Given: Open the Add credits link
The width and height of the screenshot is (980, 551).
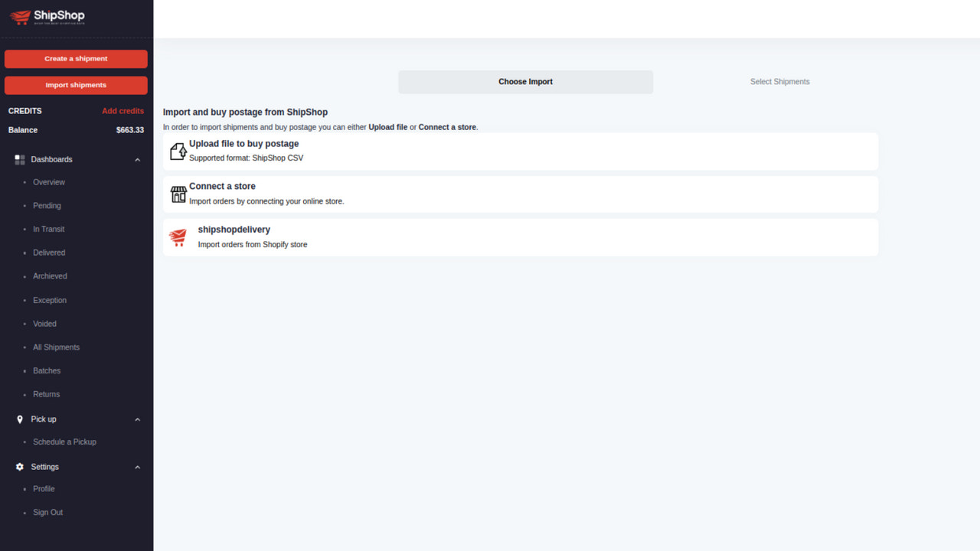Looking at the screenshot, I should 123,111.
